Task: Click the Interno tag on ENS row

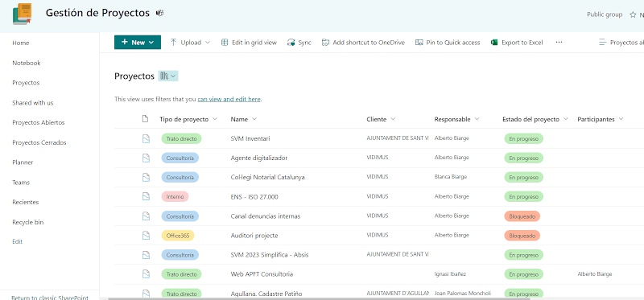Action: 175,196
